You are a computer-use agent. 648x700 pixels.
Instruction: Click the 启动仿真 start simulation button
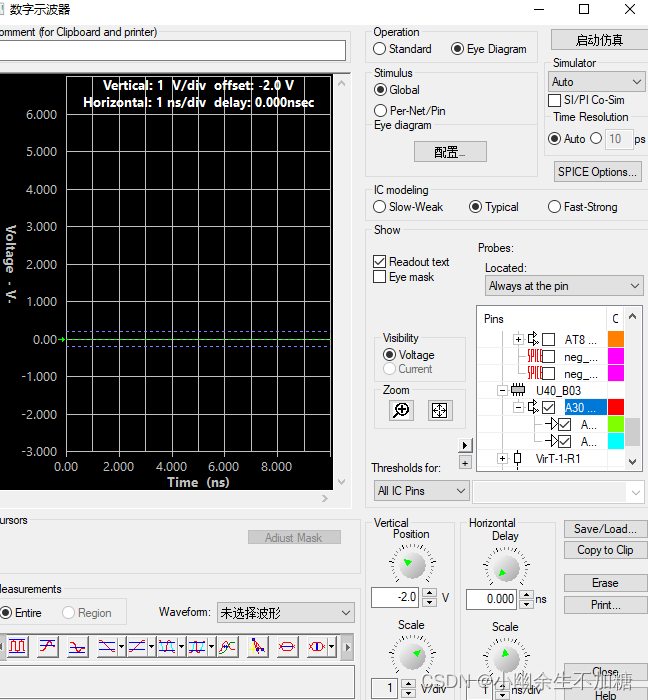(599, 40)
